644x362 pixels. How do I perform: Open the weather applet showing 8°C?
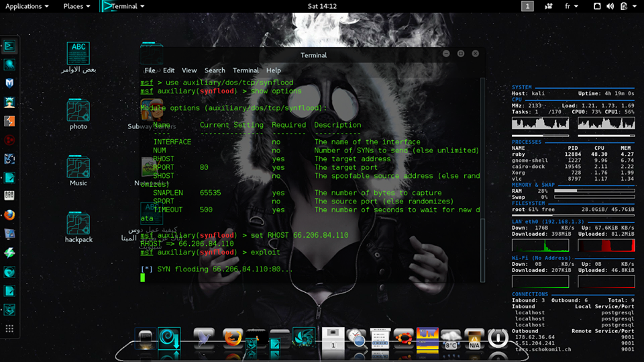coord(451,339)
